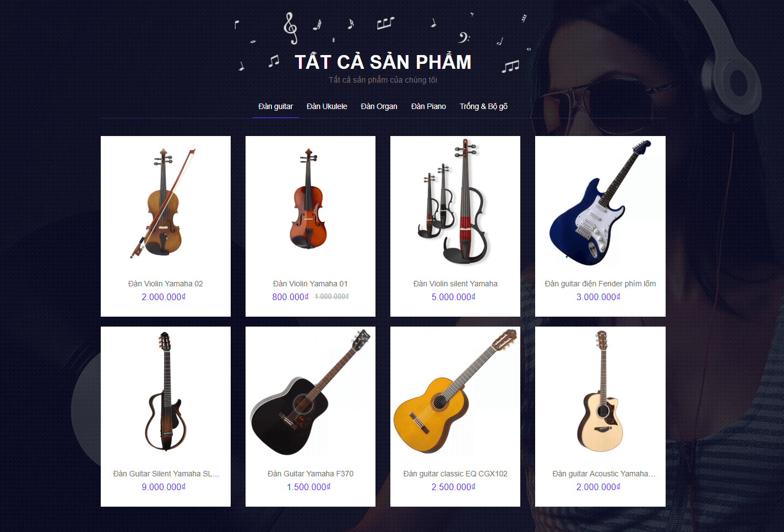The height and width of the screenshot is (532, 784).
Task: Open Đàn guitar classic EQ CGX102 link
Action: pyautogui.click(x=455, y=474)
